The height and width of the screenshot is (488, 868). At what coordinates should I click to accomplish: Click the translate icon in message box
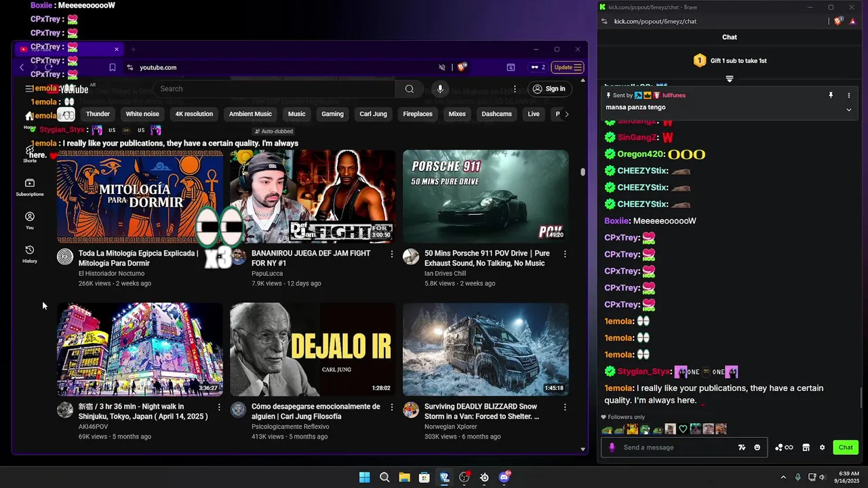[742, 447]
